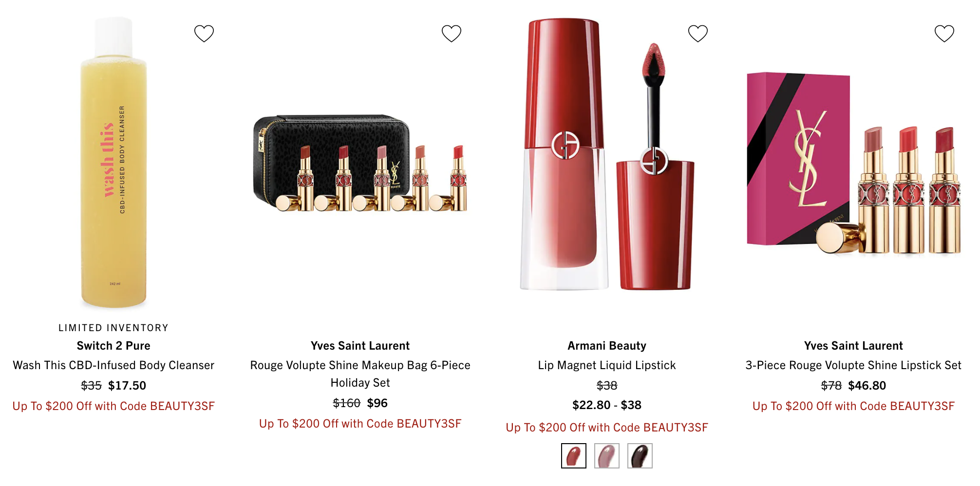980x486 pixels.
Task: View the black makeup bag lipstick set image
Action: click(x=360, y=163)
